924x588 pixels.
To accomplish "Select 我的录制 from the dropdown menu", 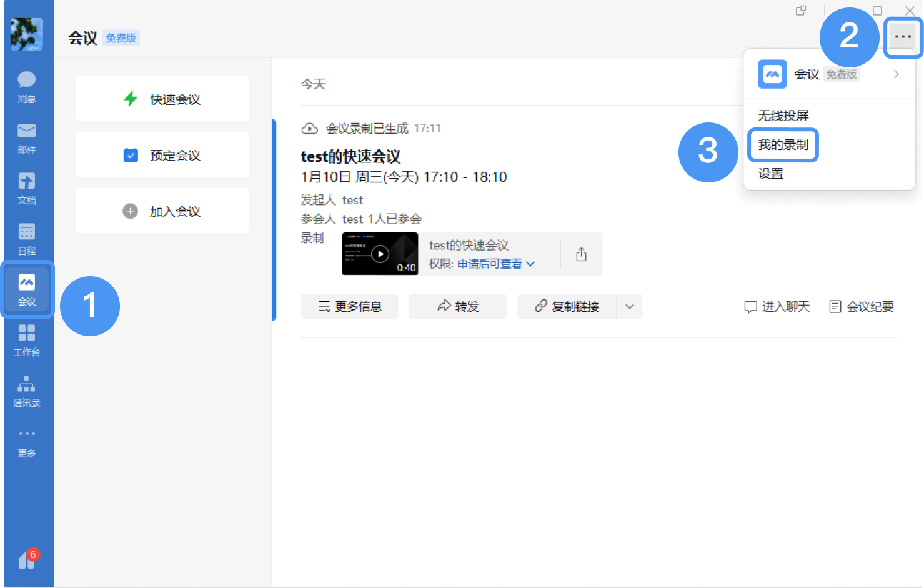I will [783, 145].
